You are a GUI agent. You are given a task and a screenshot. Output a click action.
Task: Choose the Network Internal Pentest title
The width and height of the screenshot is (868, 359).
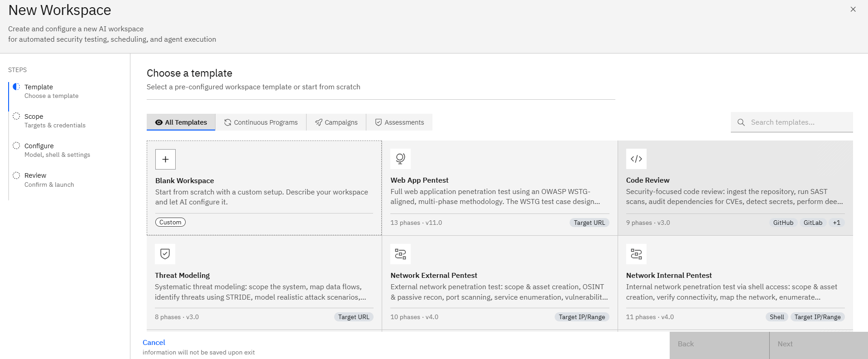coord(669,275)
